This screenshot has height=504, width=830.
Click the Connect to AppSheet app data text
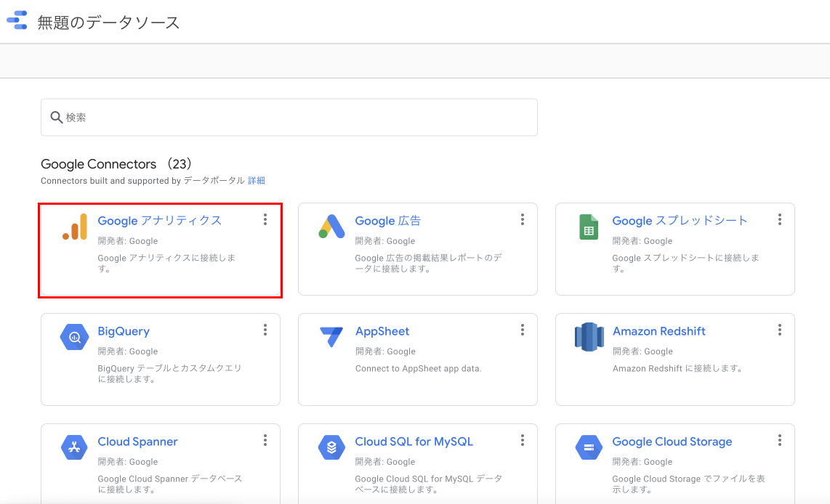pyautogui.click(x=418, y=368)
